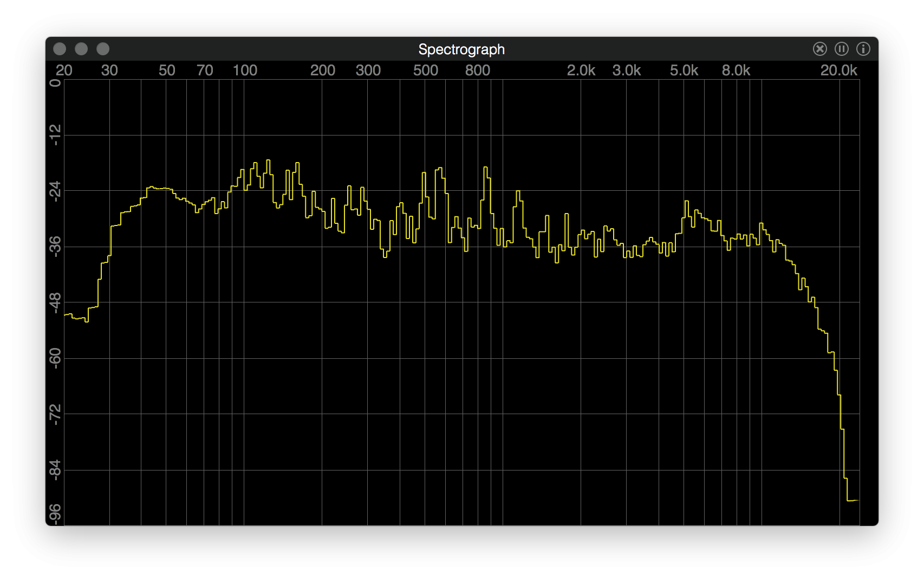Viewport: 924px width, 580px height.
Task: Click the 5.0k frequency label
Action: coord(684,70)
